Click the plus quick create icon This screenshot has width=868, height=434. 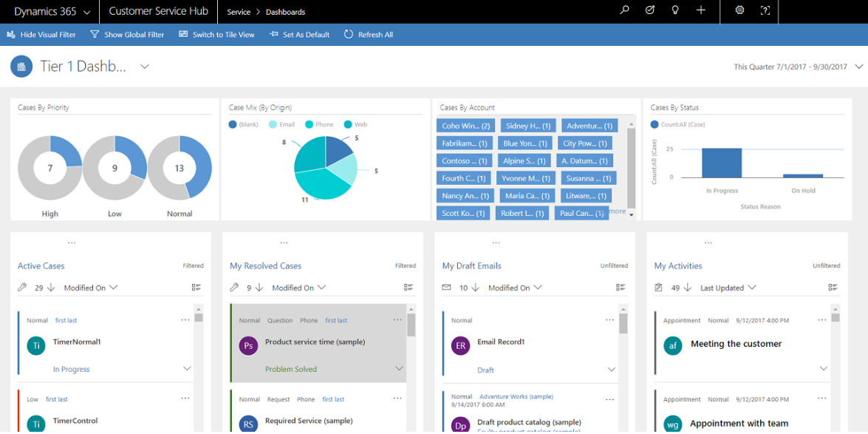701,10
